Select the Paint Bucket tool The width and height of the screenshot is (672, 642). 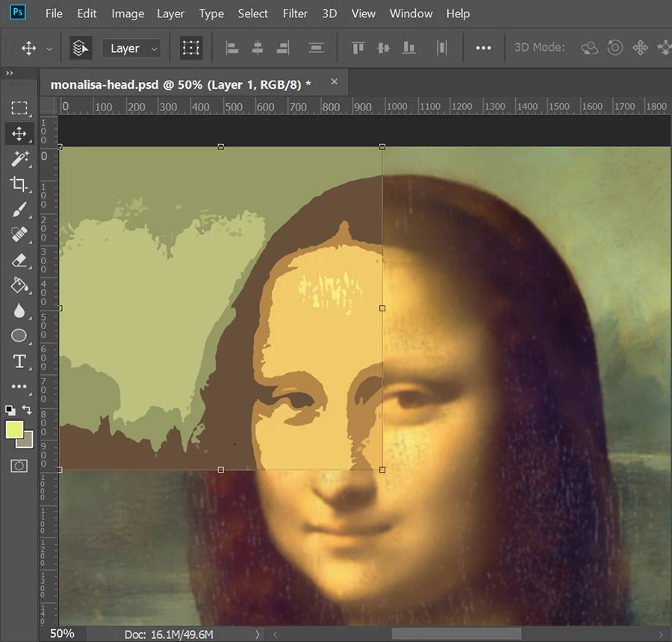coord(19,285)
